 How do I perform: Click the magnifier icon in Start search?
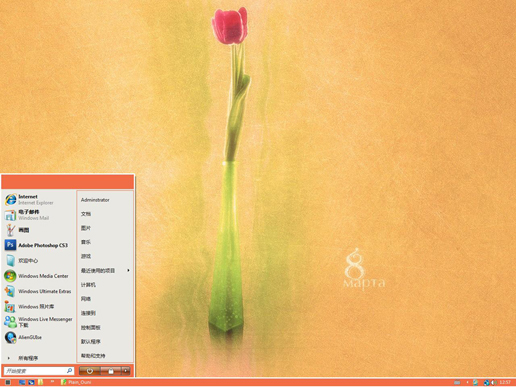point(69,371)
